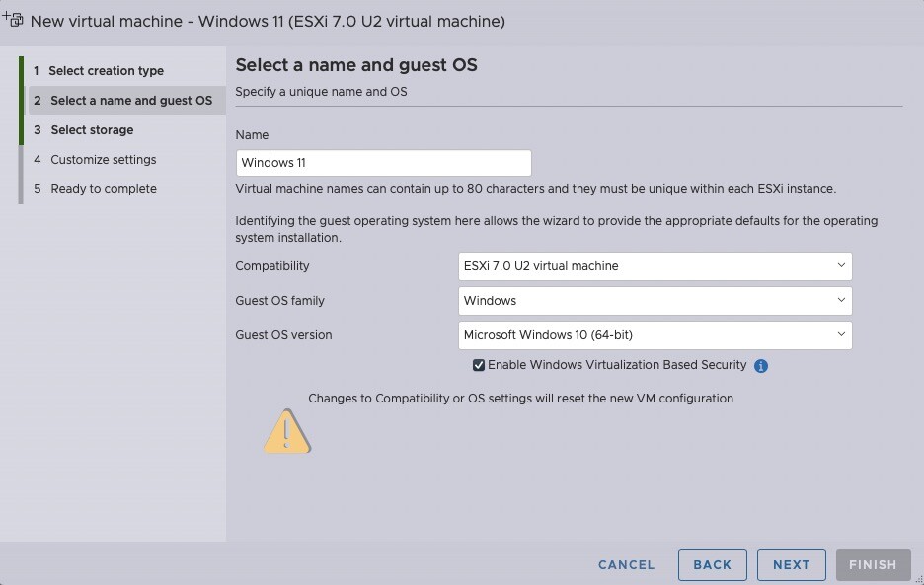Proceed with the Next button
The image size is (924, 585).
[792, 565]
